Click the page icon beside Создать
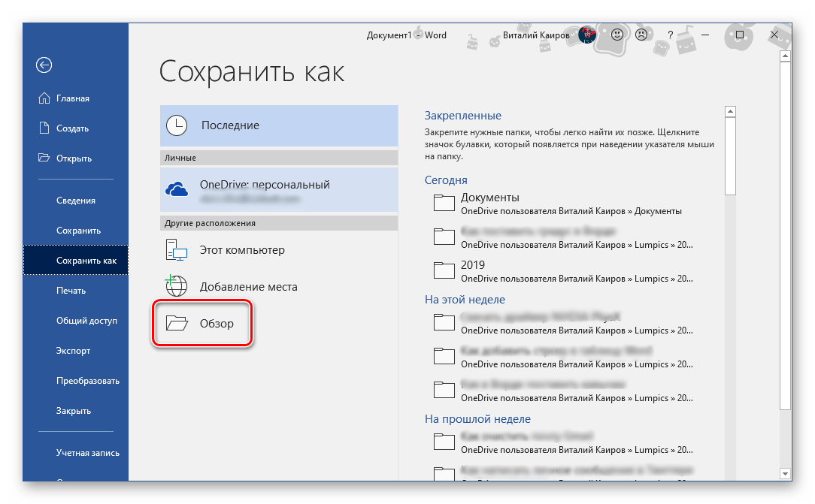The image size is (815, 504). (44, 128)
